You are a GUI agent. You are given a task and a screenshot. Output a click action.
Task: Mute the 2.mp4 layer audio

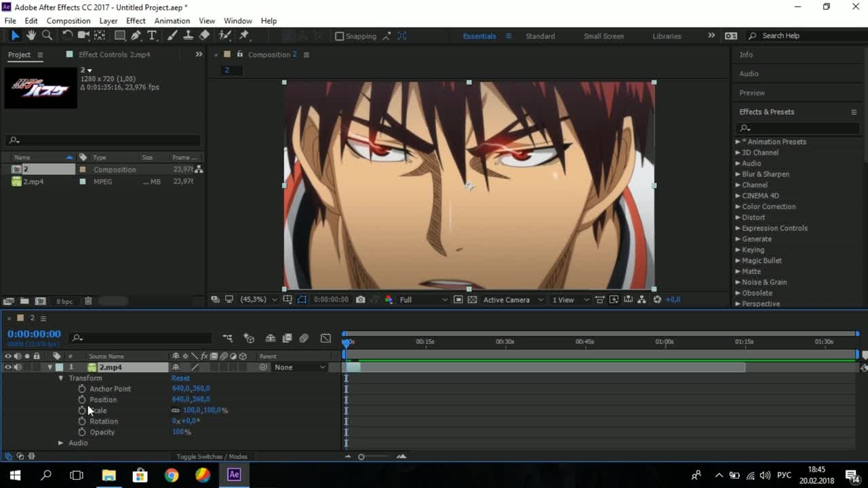coord(18,367)
